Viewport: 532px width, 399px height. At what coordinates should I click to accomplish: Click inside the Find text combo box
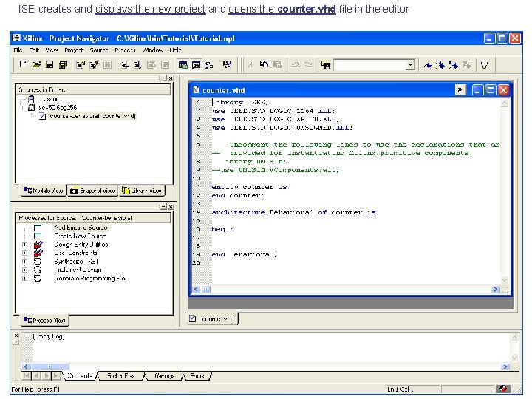pos(370,64)
